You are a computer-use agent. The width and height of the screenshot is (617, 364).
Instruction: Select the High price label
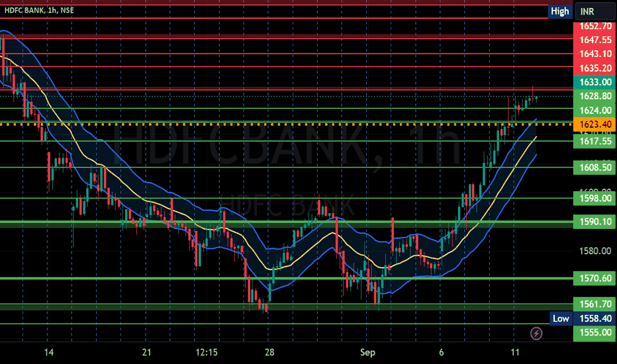pyautogui.click(x=559, y=11)
